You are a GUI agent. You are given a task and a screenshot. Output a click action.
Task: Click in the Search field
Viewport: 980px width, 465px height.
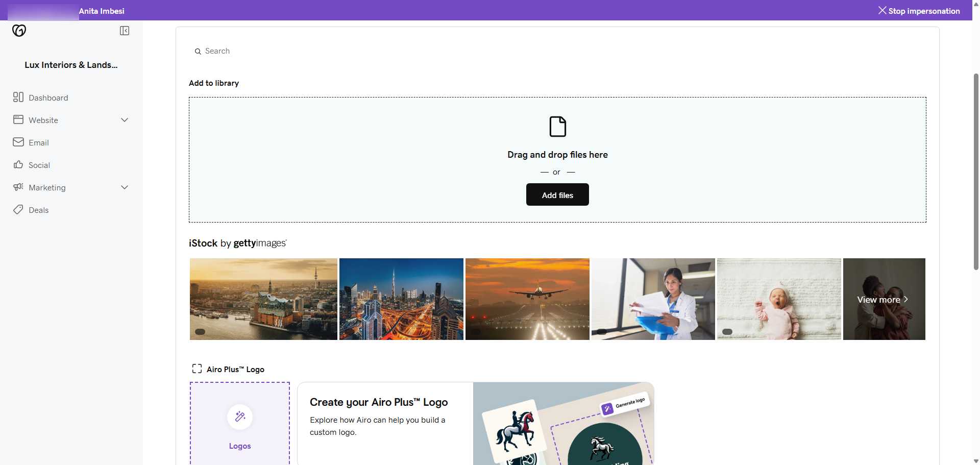557,51
